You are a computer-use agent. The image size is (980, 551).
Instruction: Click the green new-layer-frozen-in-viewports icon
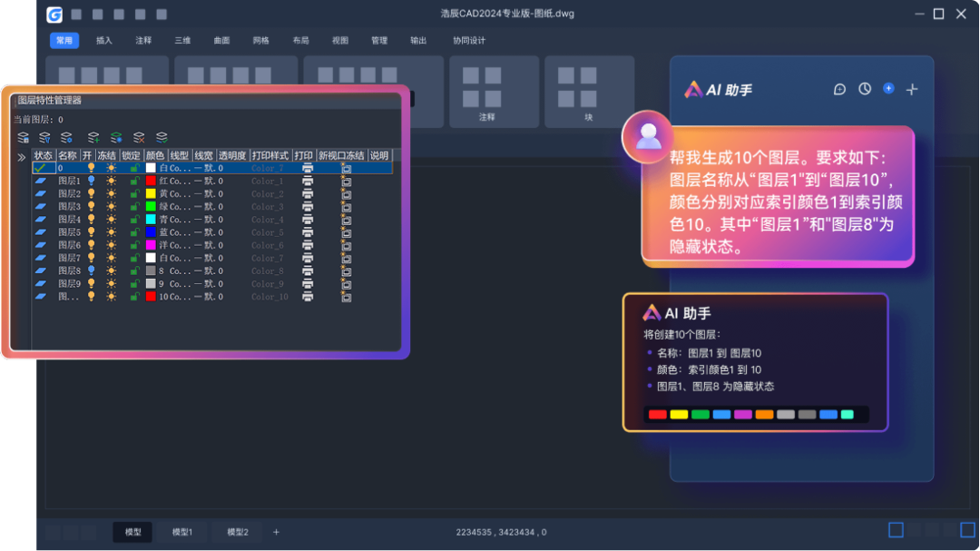click(115, 137)
